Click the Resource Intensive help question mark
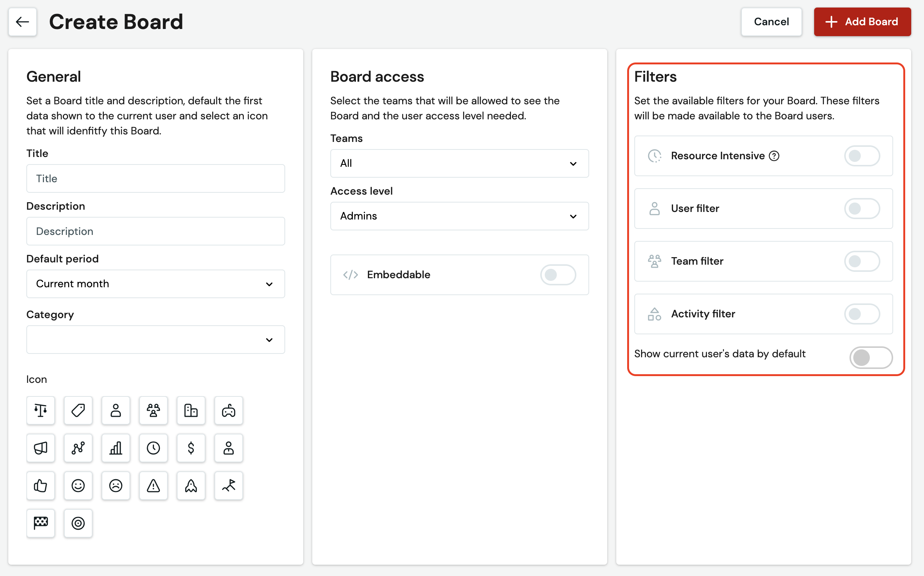Screen dimensions: 924x576 pos(774,156)
